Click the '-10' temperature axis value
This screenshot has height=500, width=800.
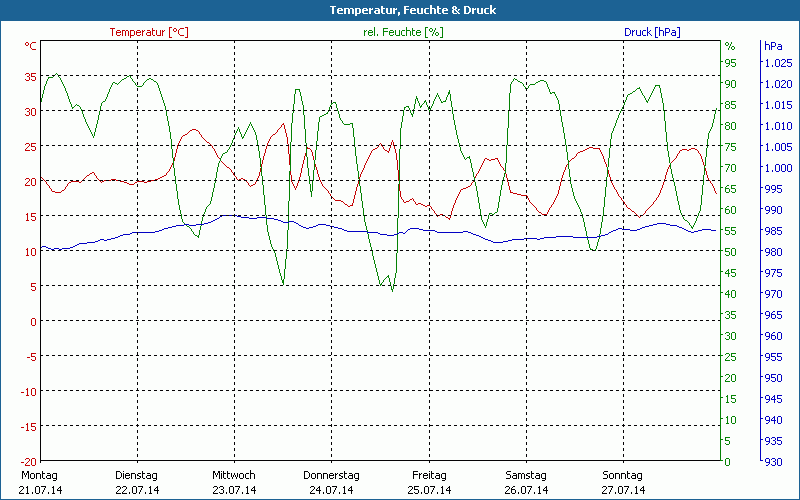point(29,392)
